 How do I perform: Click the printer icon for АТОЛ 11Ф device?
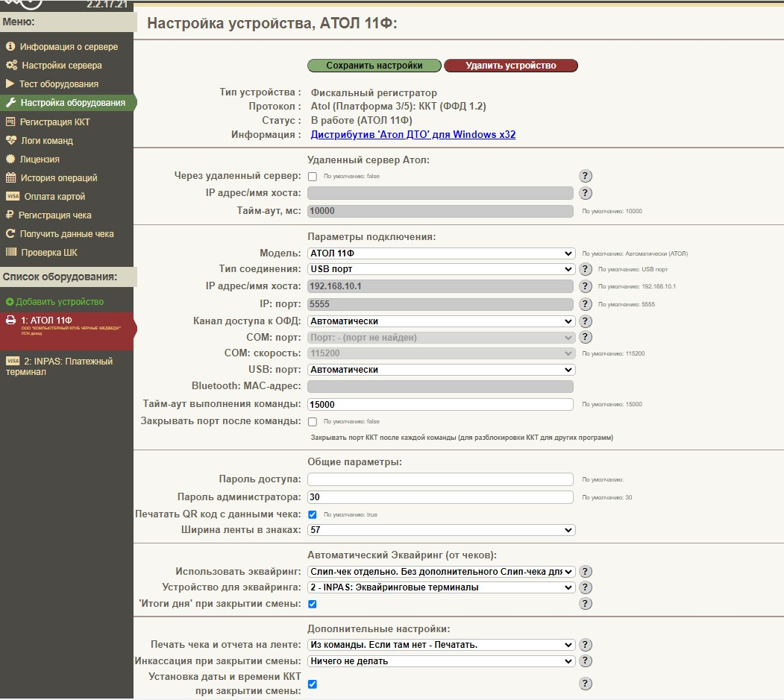coord(11,321)
